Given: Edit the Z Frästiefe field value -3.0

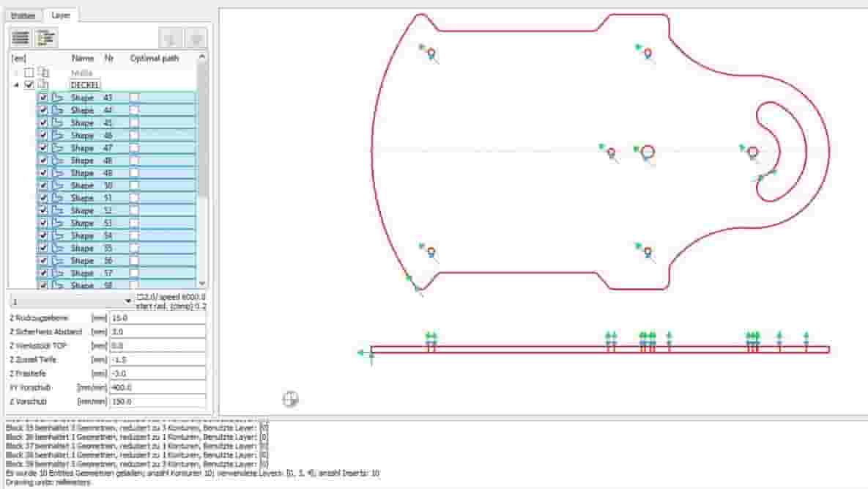Looking at the screenshot, I should coord(157,373).
